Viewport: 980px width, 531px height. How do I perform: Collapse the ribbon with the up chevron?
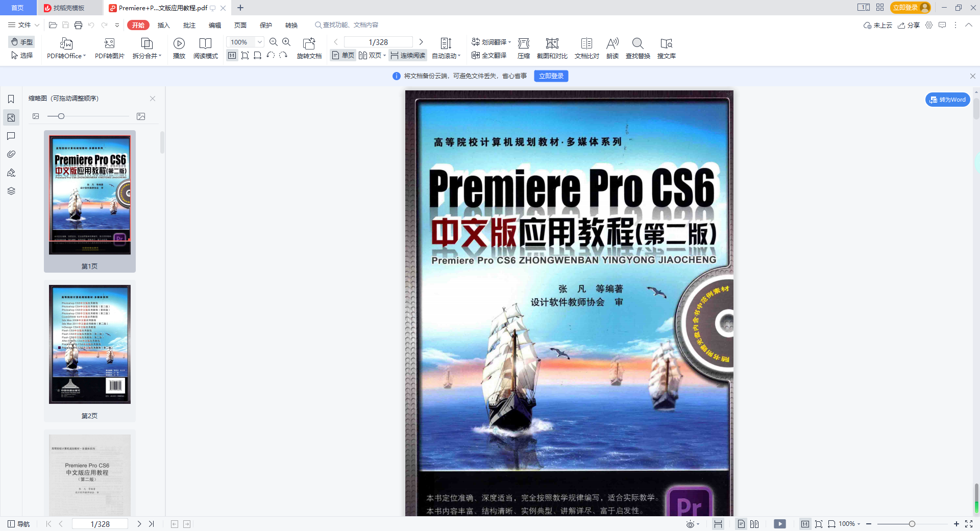pos(968,25)
